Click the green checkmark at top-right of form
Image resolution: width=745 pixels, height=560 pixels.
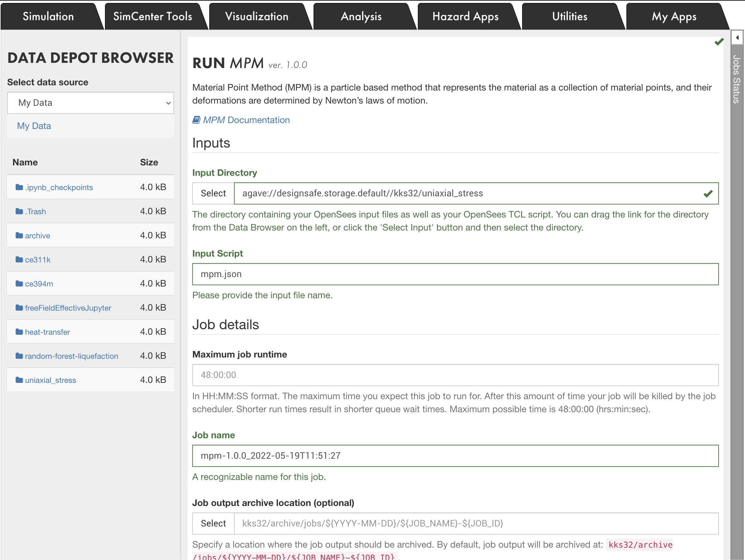pos(719,42)
